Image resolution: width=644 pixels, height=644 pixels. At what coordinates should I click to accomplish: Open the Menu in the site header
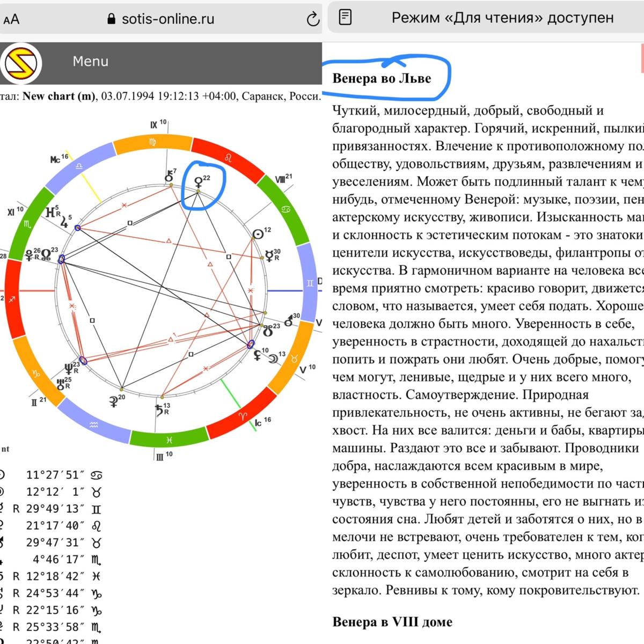tap(91, 62)
